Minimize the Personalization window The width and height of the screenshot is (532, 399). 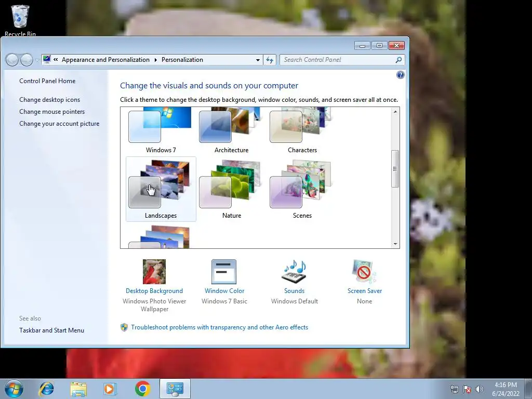[362, 46]
